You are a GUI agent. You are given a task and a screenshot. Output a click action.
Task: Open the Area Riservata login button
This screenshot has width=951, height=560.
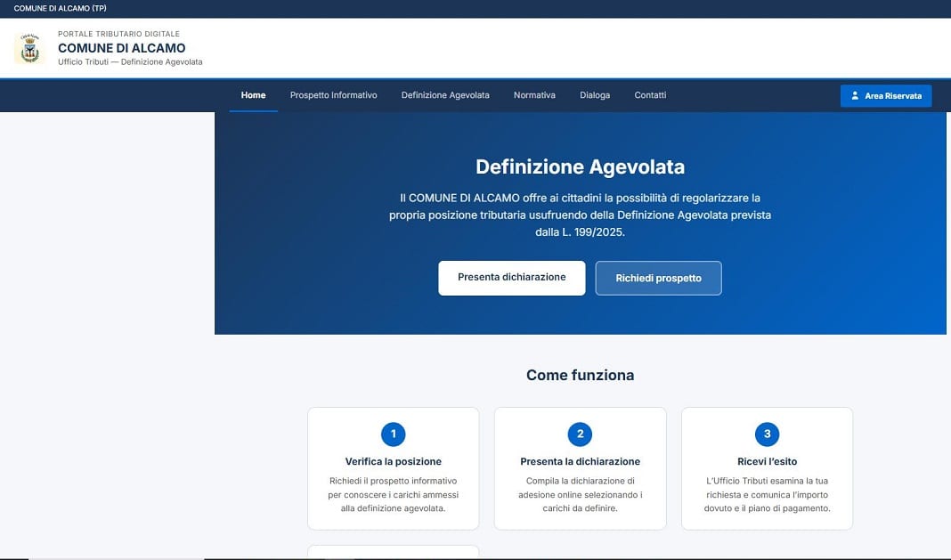point(885,96)
